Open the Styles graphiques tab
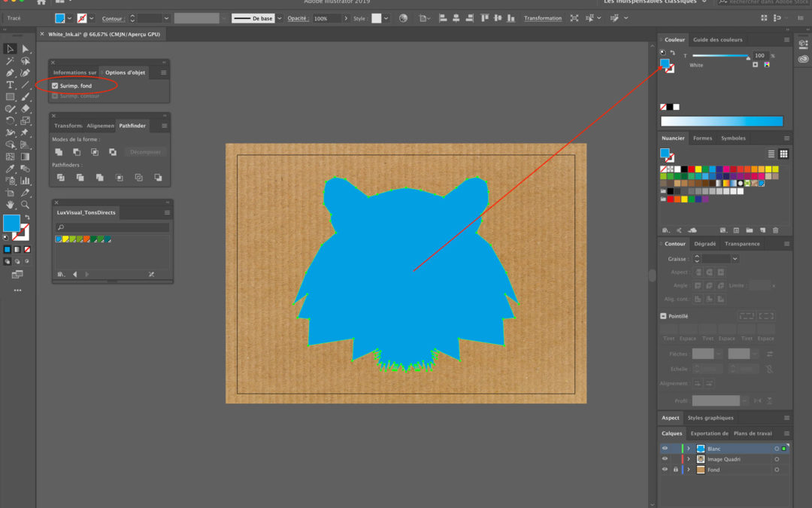The image size is (812, 508). coord(710,418)
